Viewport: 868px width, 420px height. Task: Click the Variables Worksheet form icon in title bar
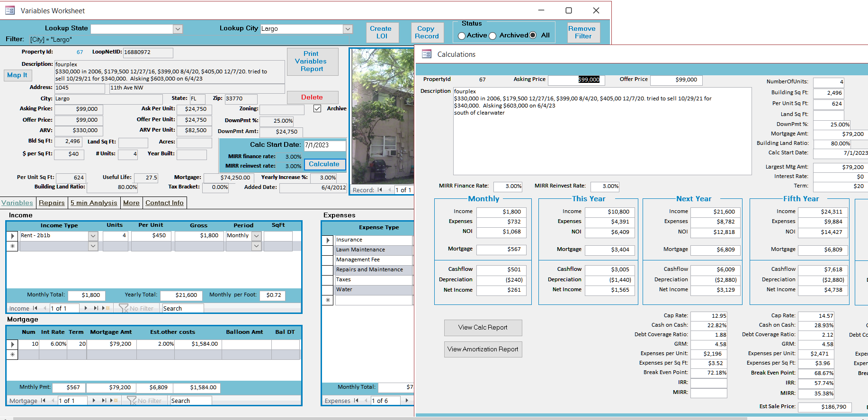point(9,10)
